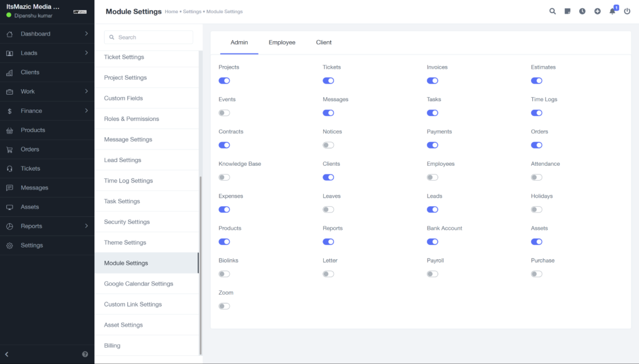
Task: Expand the Reports sidebar menu chevron
Action: coord(86,226)
